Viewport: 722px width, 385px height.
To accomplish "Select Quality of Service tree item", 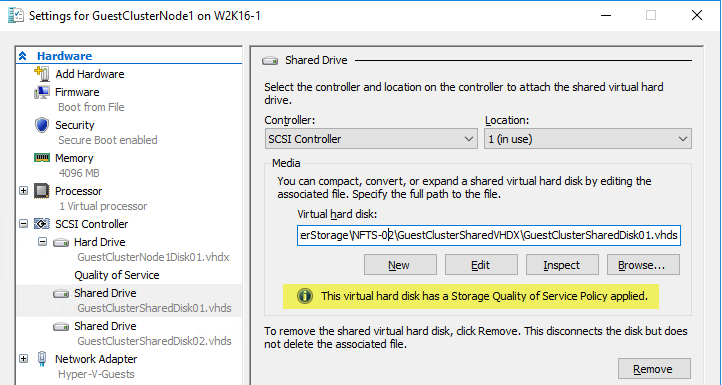I will 117,275.
